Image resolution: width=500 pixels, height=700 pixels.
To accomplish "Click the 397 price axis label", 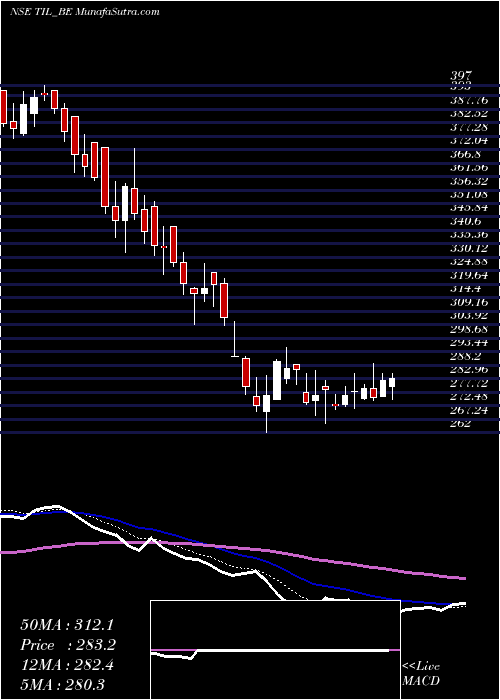I will (x=461, y=76).
